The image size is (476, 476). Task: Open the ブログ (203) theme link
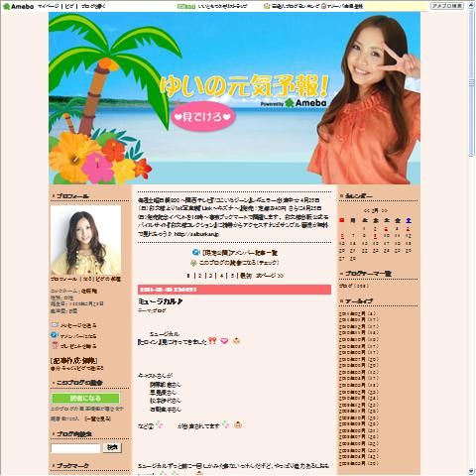click(x=353, y=286)
